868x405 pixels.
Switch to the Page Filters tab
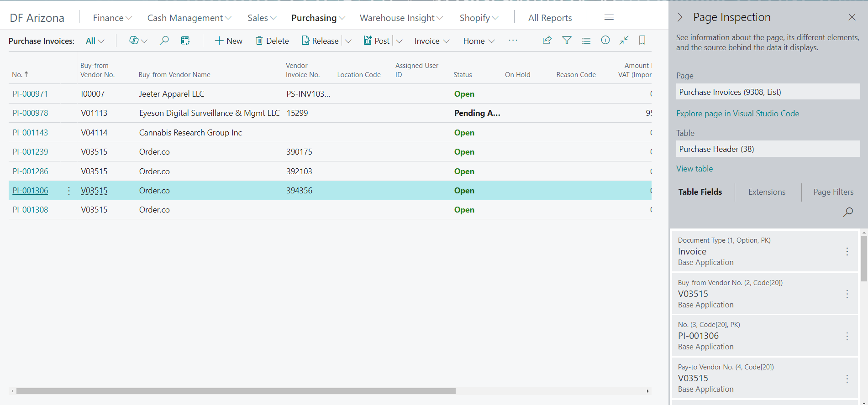click(833, 192)
